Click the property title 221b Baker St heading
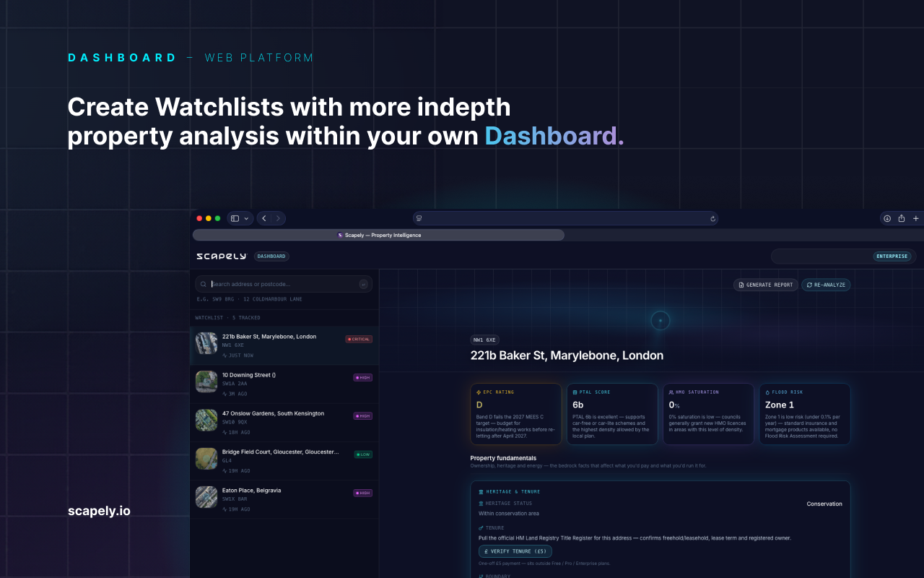Screen dimensions: 924x578 click(567, 355)
